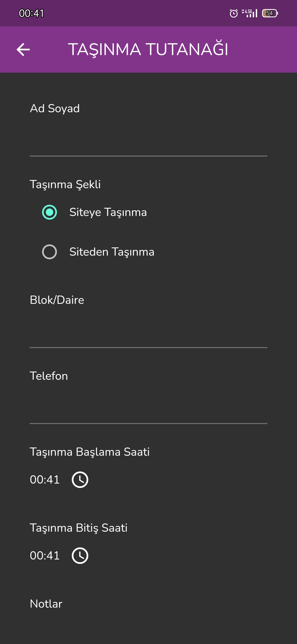Select Siteye Taşınma radio button
Screen dimensions: 297x644
point(50,212)
